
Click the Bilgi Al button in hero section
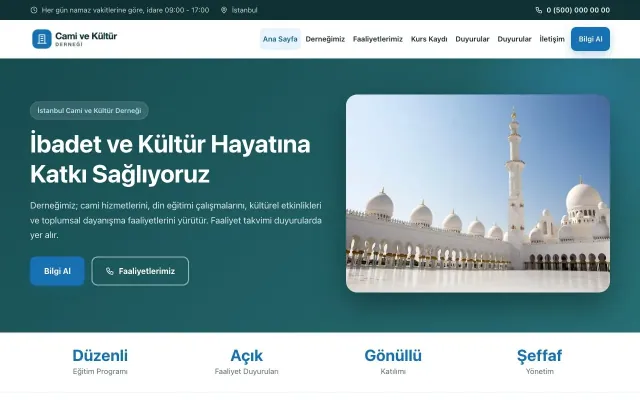(x=57, y=271)
